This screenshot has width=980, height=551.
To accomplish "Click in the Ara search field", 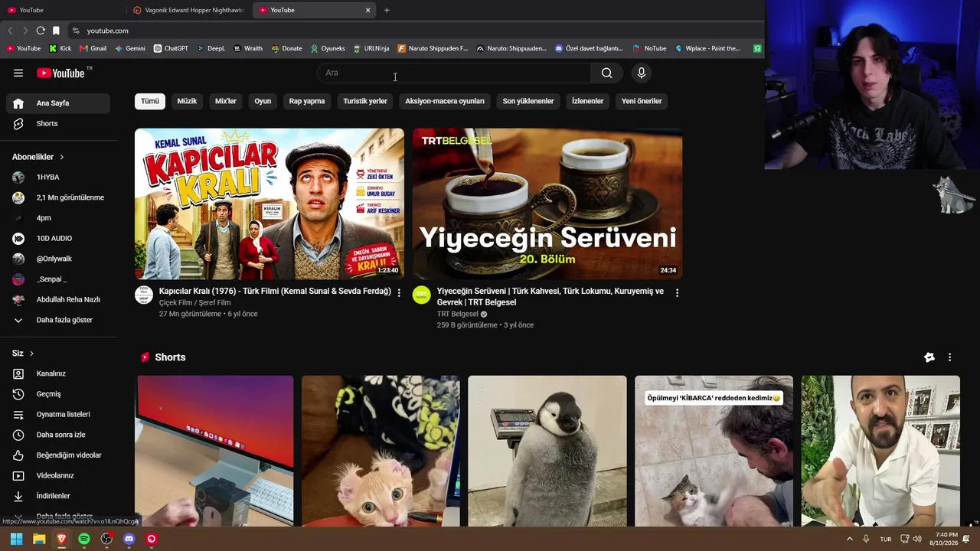I will 454,73.
